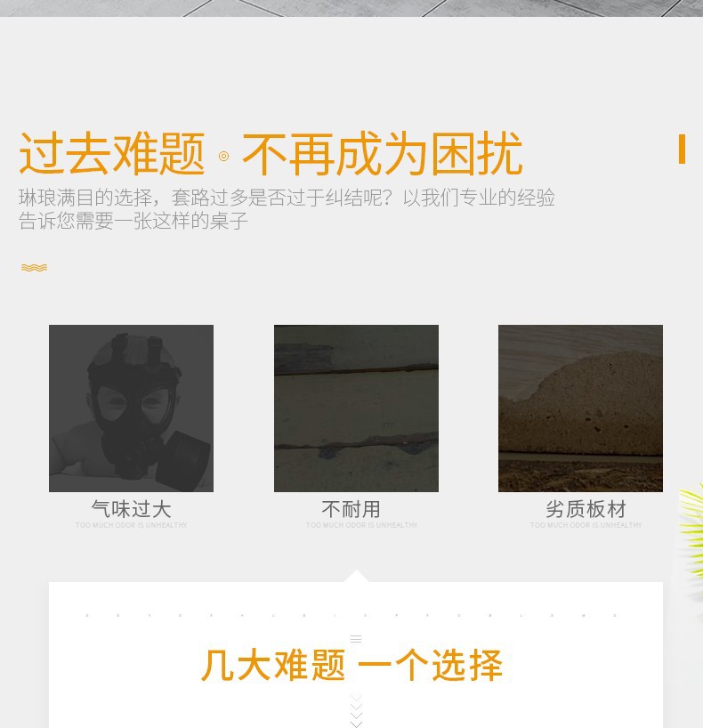
Task: Click the gas mask odor thumbnail
Action: coord(131,408)
